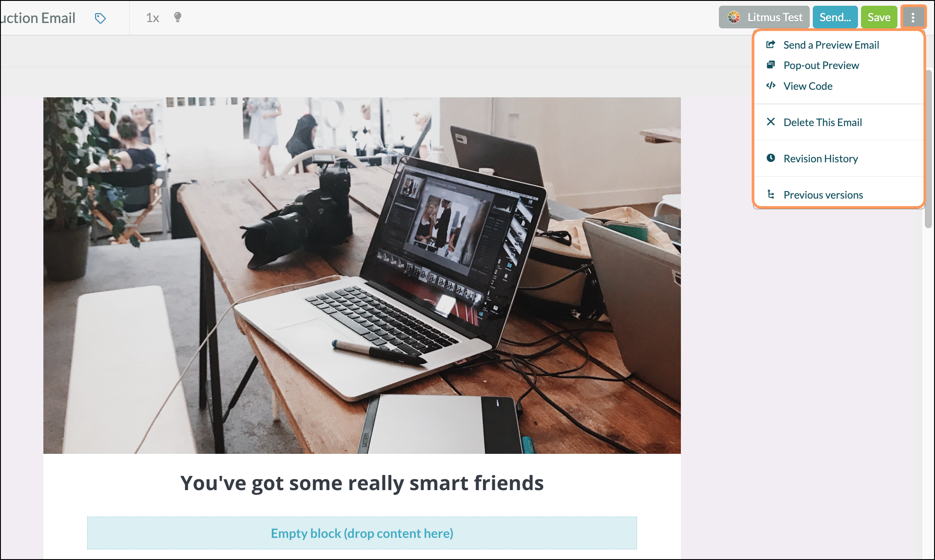Choose Pop-out Preview from the menu

(839, 65)
